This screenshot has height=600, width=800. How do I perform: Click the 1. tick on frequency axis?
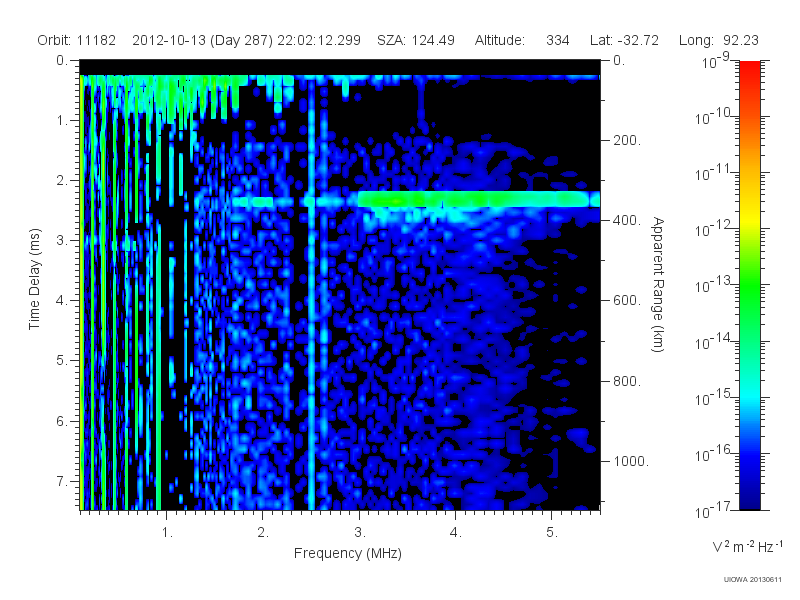click(167, 533)
